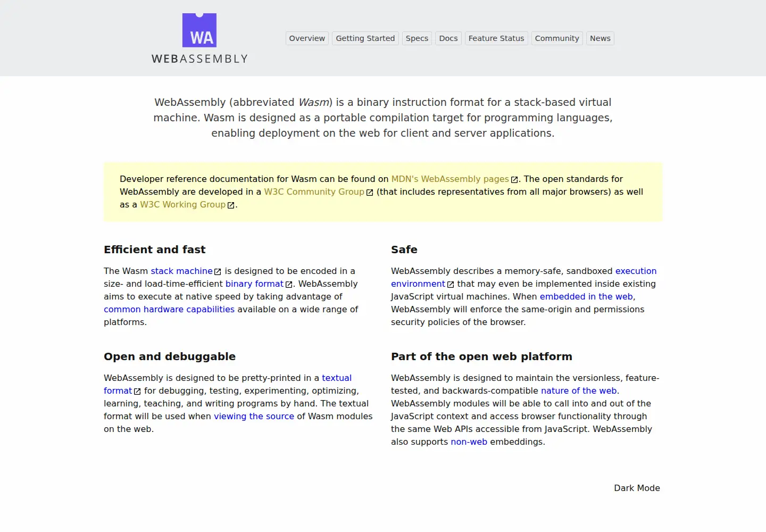Click the Safe heading
The width and height of the screenshot is (766, 532).
pos(404,250)
